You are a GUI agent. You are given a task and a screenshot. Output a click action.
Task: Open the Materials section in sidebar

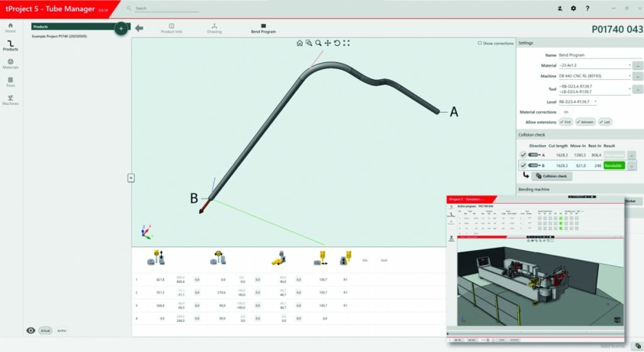(x=10, y=64)
